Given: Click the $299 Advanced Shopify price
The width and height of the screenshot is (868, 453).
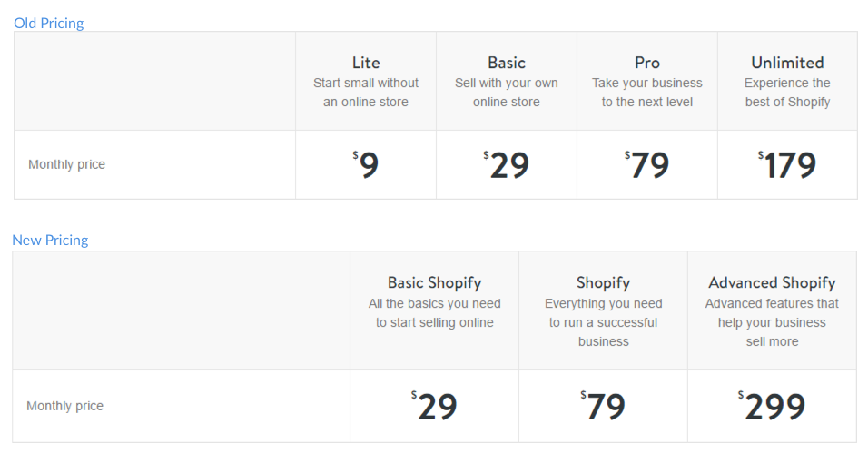Looking at the screenshot, I should pyautogui.click(x=773, y=407).
